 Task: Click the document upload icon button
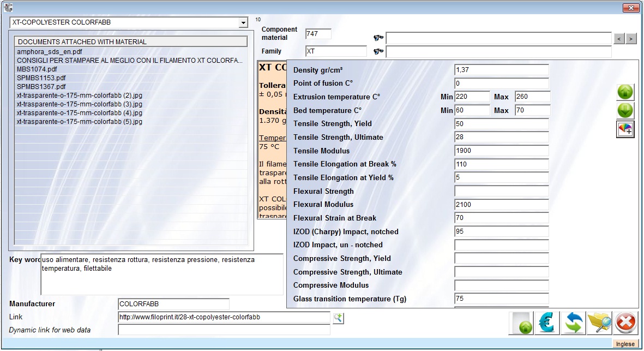[x=521, y=323]
